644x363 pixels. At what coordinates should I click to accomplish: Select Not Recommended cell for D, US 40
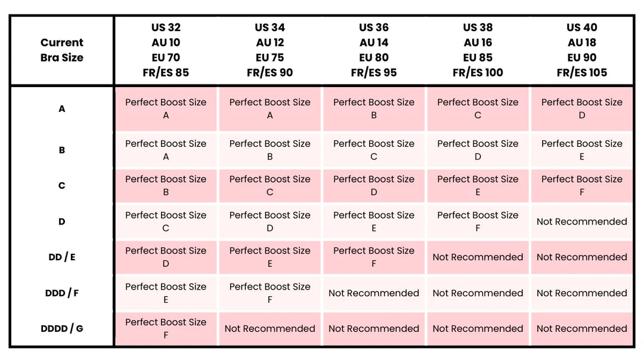[582, 222]
